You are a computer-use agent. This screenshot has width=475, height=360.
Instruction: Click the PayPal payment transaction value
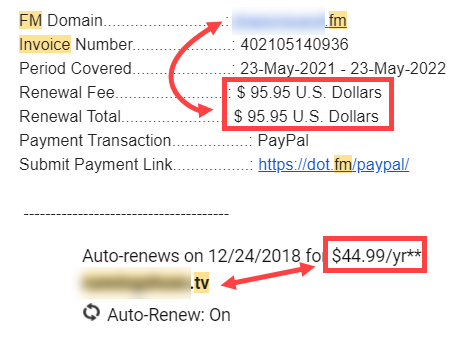pos(283,140)
